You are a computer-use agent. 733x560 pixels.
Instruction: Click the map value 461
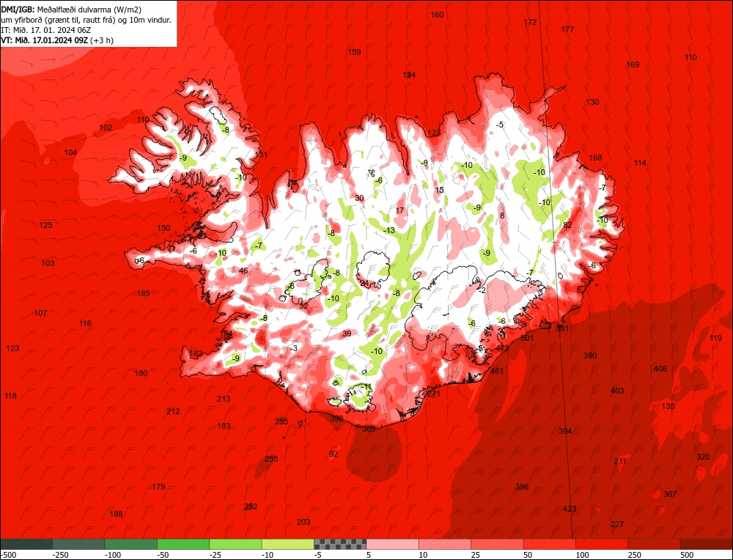(497, 371)
